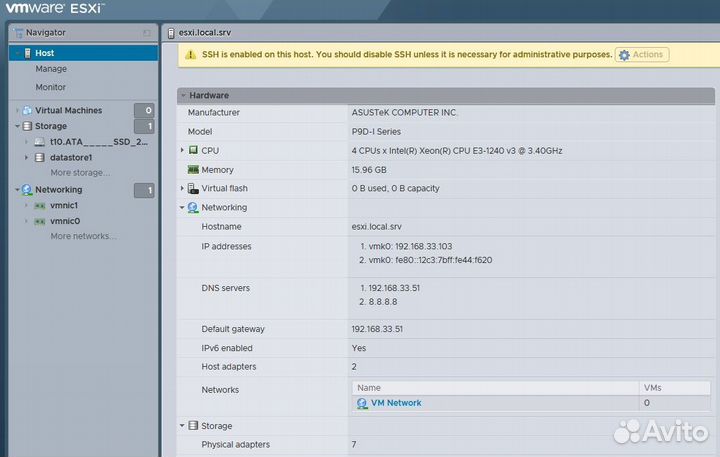Collapse the Storage tree node in Navigator
720x457 pixels.
point(17,126)
